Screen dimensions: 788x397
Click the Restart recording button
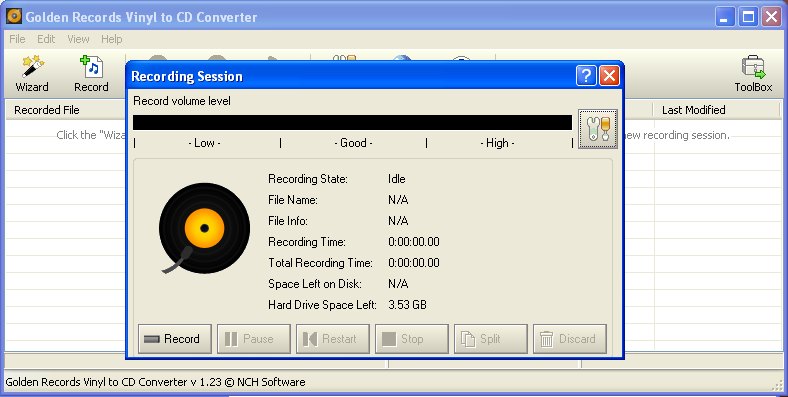(x=333, y=339)
